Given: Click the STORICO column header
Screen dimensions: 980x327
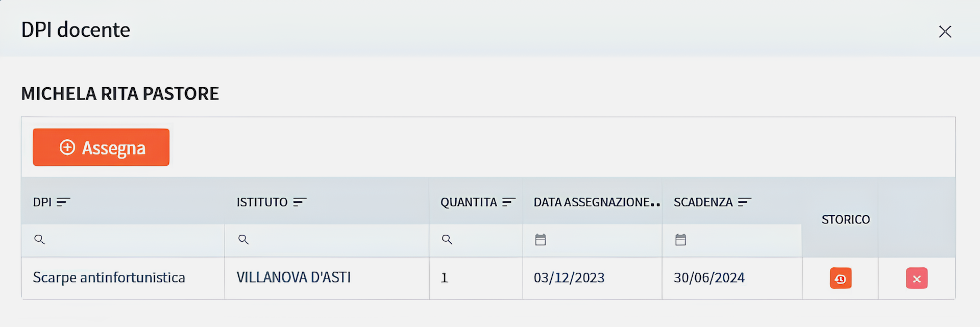Looking at the screenshot, I should point(845,219).
